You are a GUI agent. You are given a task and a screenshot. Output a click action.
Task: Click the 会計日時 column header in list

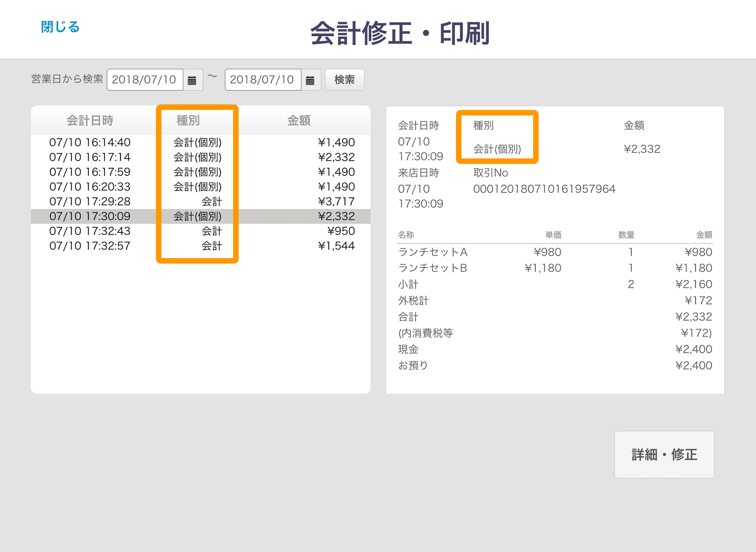tap(90, 121)
